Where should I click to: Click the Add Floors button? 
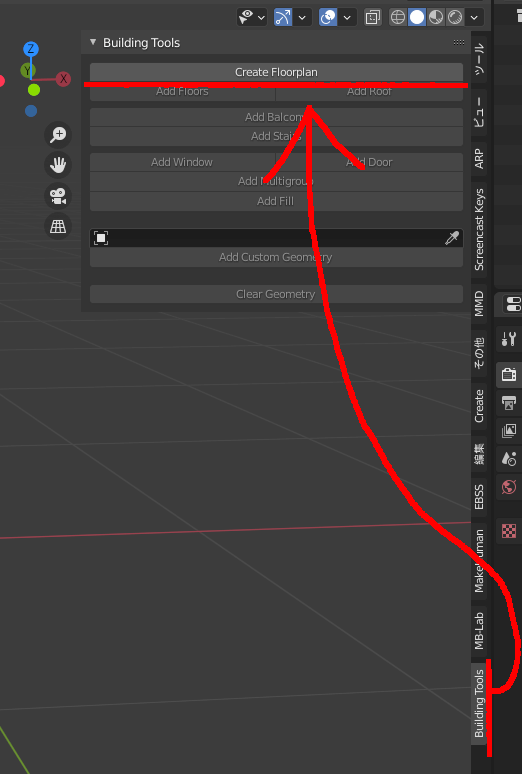pos(182,91)
